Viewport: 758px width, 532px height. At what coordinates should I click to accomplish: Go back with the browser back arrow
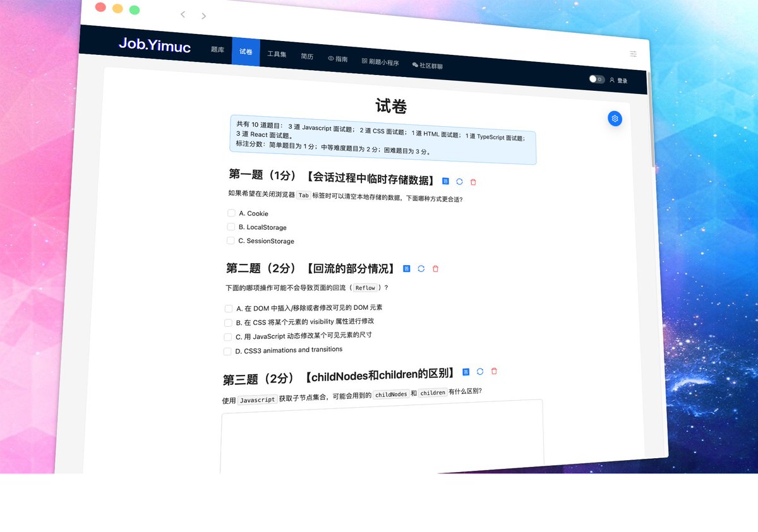[183, 15]
